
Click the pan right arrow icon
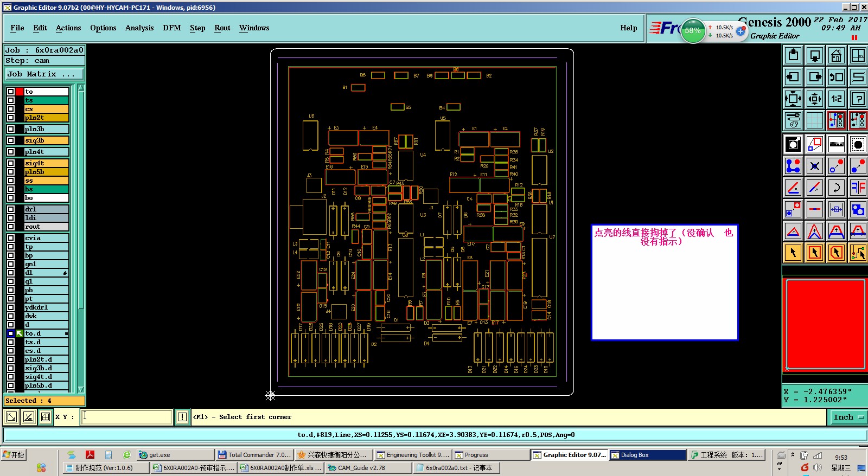pyautogui.click(x=815, y=77)
